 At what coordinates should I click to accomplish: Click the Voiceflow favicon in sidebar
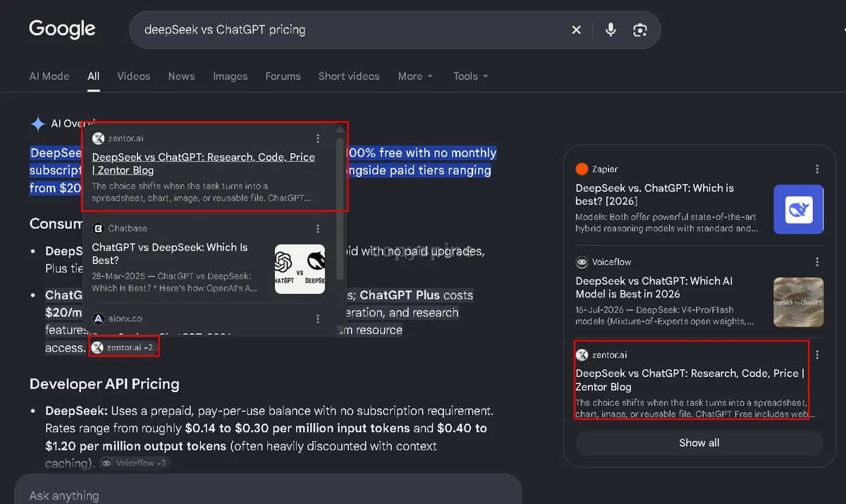pyautogui.click(x=582, y=262)
